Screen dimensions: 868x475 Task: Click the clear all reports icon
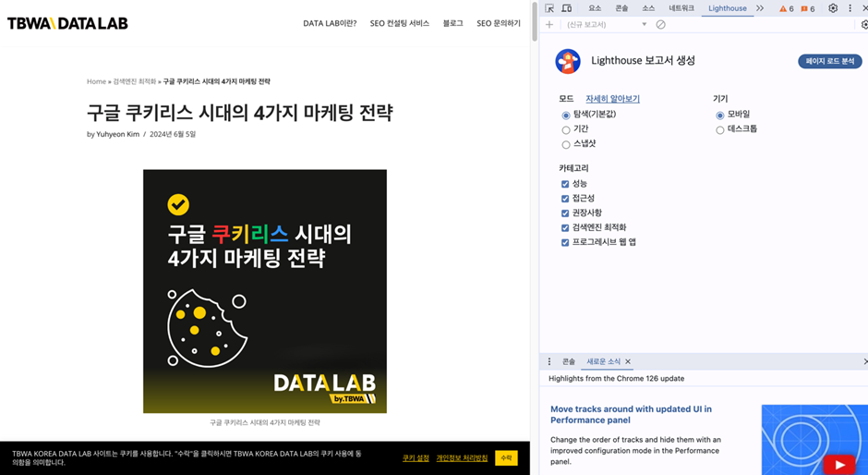(x=660, y=25)
